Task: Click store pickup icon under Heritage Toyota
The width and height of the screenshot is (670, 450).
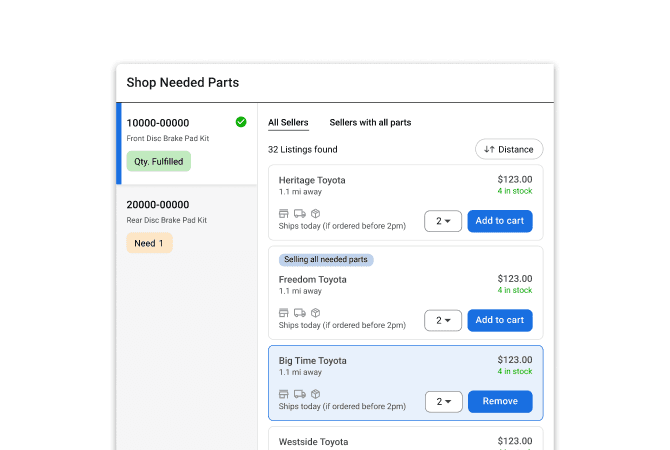Action: (x=284, y=213)
